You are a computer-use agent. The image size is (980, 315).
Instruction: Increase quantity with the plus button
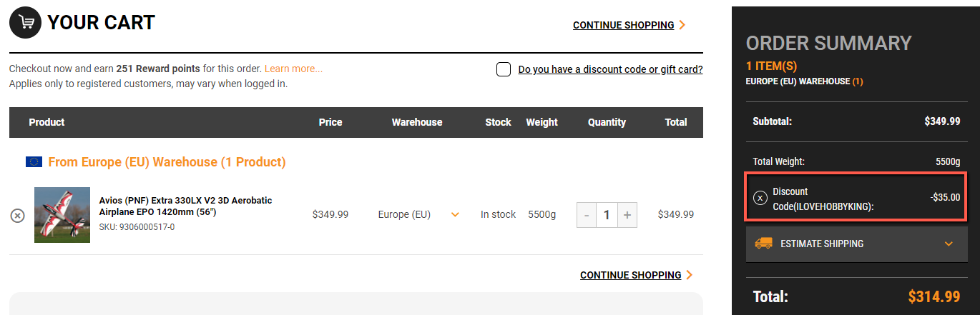point(627,214)
